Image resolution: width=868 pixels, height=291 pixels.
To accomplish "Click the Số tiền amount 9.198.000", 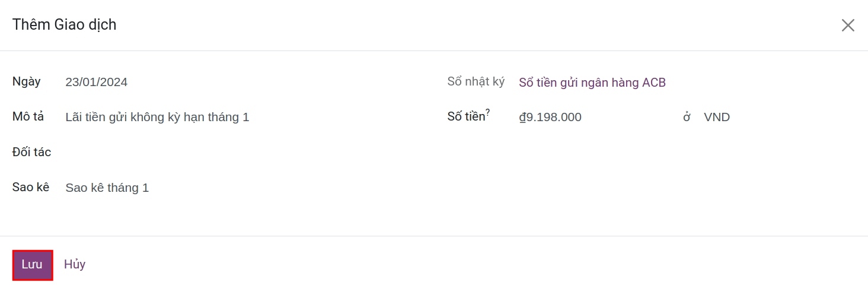I will [554, 118].
